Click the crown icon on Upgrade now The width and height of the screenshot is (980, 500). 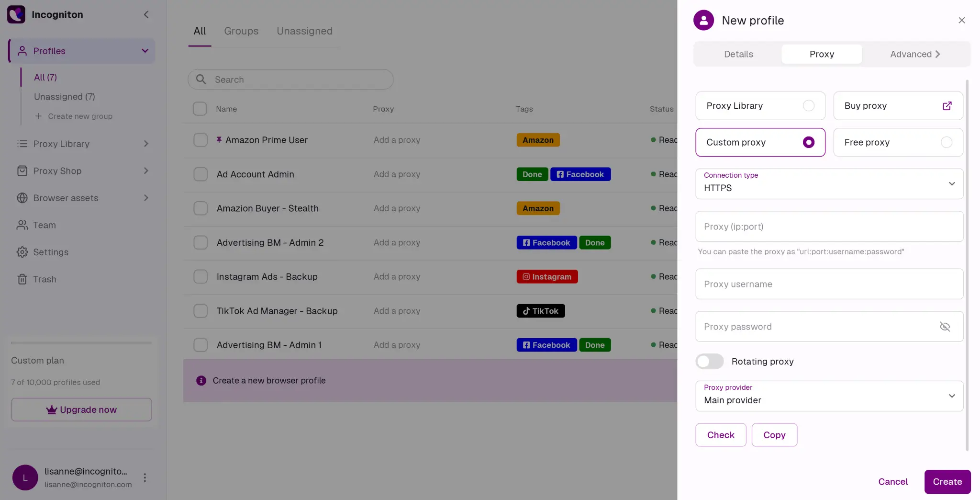(x=51, y=409)
